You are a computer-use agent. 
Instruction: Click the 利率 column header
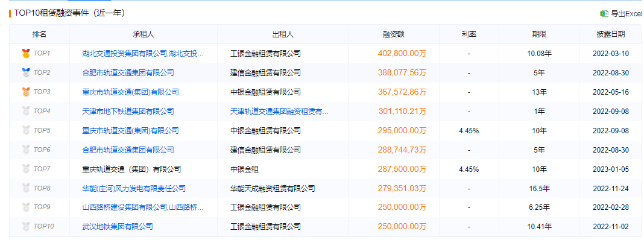click(x=469, y=34)
